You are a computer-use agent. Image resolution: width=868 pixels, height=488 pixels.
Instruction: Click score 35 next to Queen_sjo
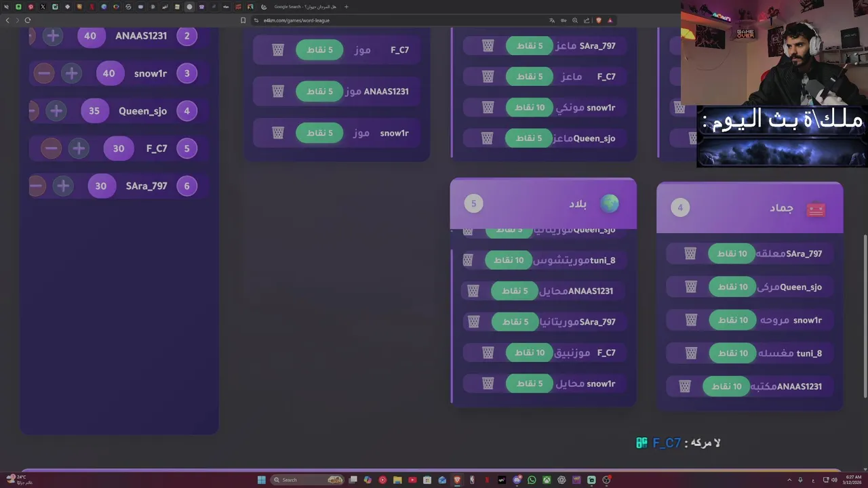[94, 111]
